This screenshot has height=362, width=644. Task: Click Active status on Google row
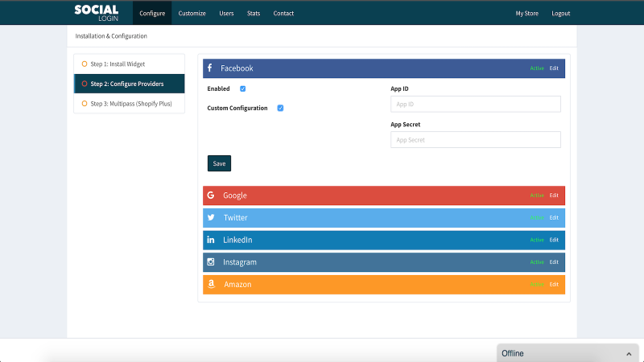tap(537, 195)
